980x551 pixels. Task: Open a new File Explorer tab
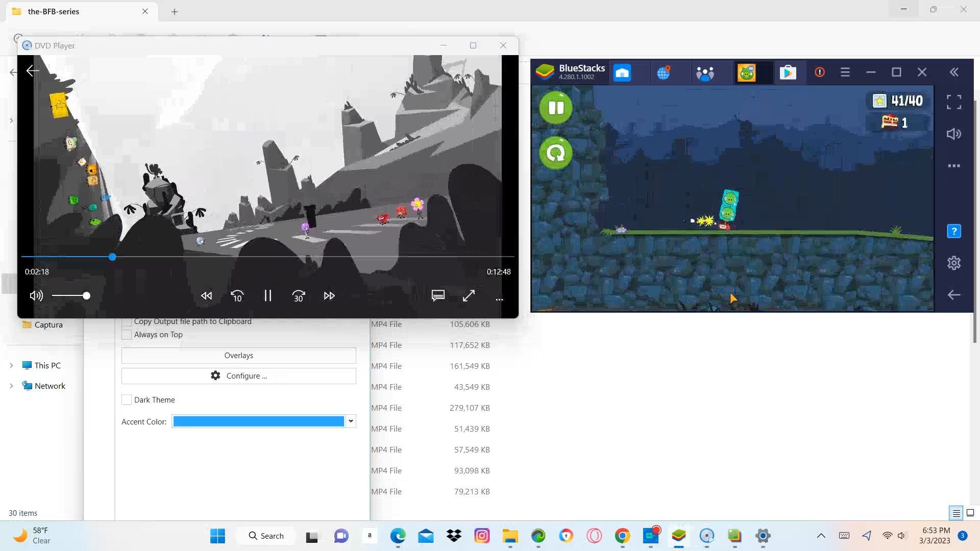[175, 12]
